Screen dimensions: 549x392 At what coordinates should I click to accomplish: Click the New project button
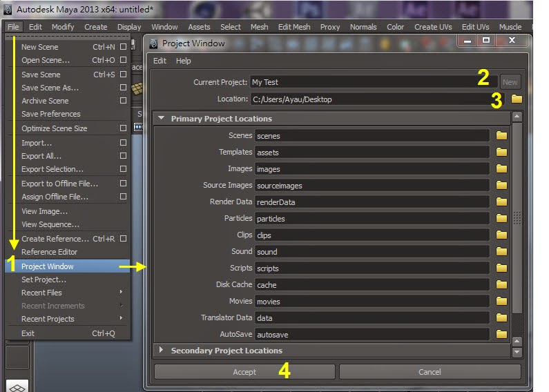(x=510, y=82)
